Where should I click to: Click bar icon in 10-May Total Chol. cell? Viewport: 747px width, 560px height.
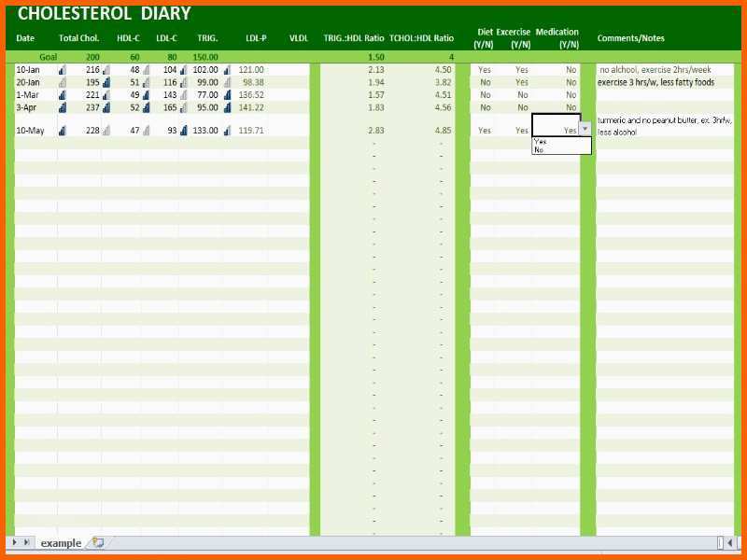[x=63, y=131]
